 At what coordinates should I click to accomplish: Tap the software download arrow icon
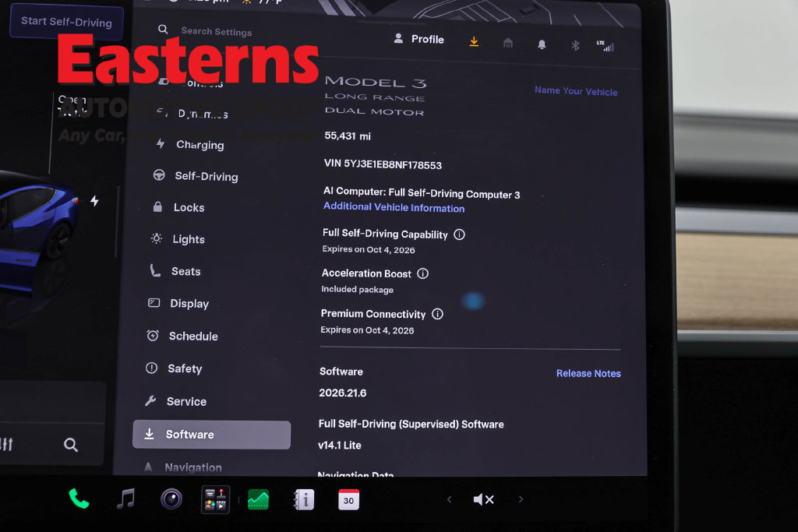[474, 42]
